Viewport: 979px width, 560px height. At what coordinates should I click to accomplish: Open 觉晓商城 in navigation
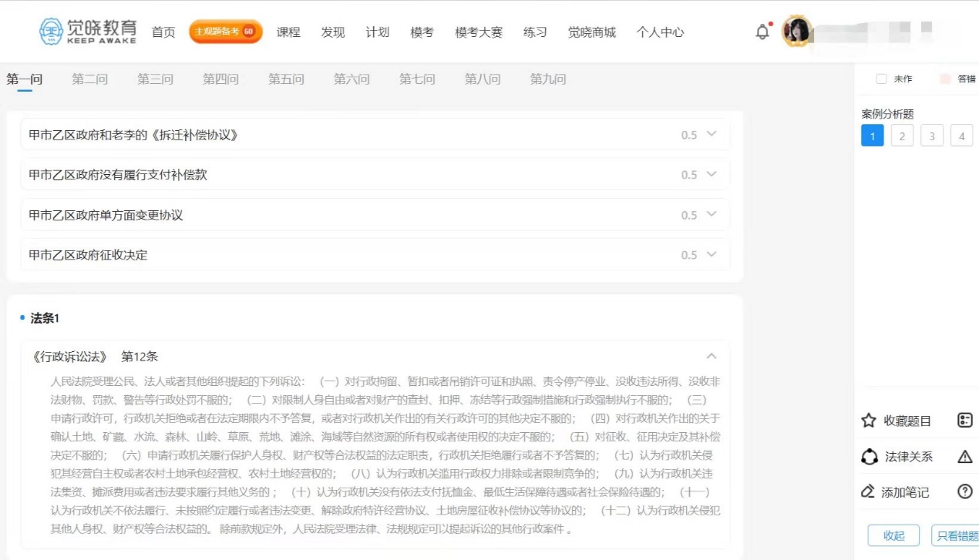pyautogui.click(x=592, y=32)
